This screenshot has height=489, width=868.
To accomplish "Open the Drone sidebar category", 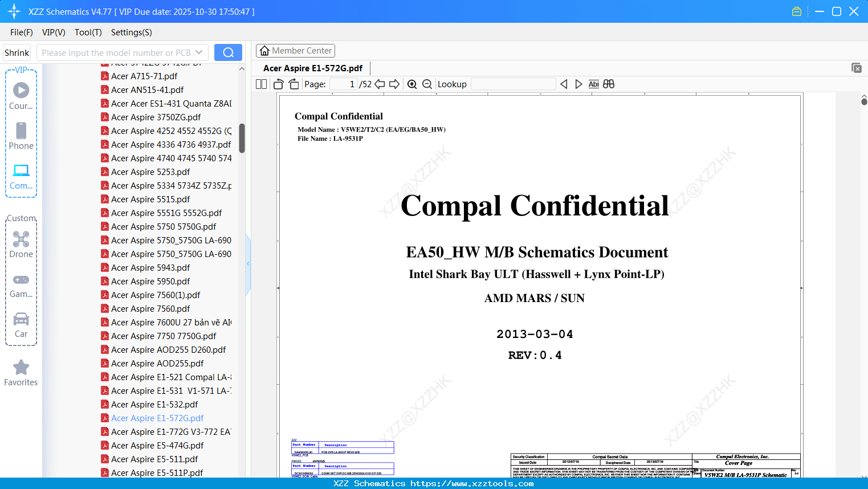I will pyautogui.click(x=21, y=244).
